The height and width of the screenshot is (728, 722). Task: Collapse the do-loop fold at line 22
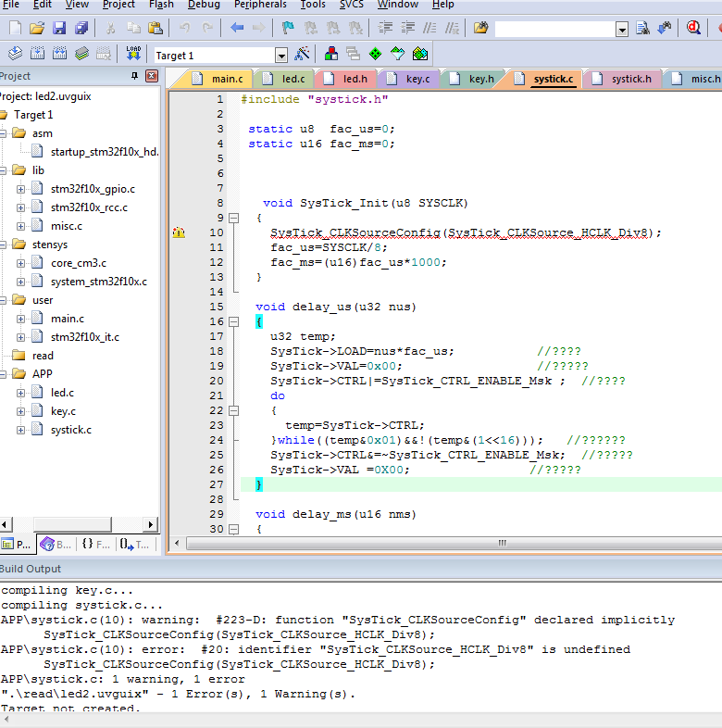click(x=234, y=410)
